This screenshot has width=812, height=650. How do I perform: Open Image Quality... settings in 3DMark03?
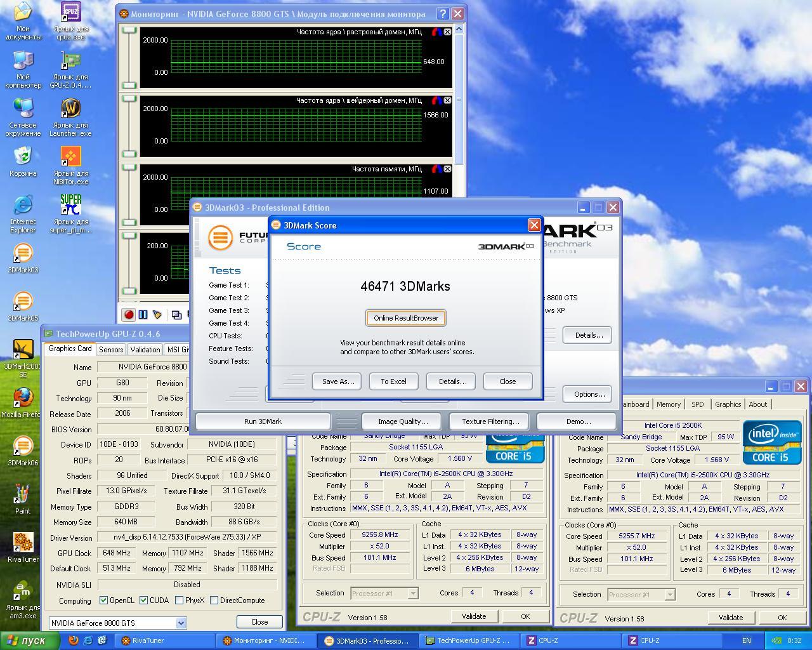coord(403,421)
